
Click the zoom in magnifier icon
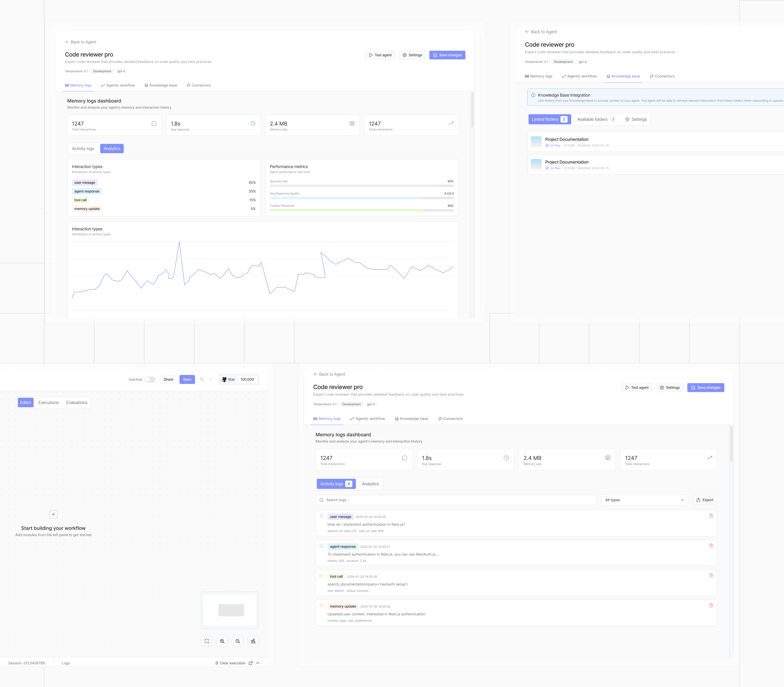[222, 641]
